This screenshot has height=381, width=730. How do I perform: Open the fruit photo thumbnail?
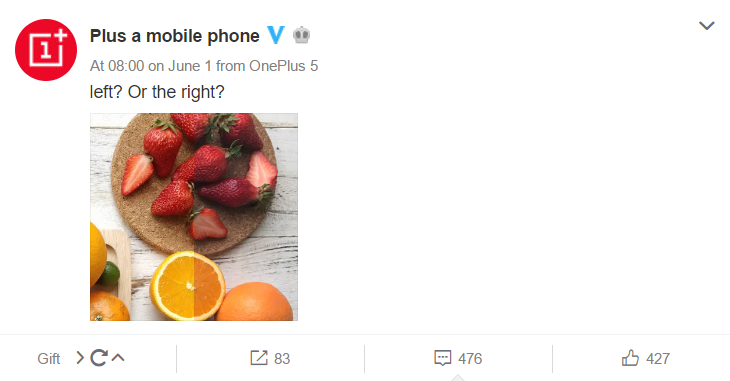(194, 217)
